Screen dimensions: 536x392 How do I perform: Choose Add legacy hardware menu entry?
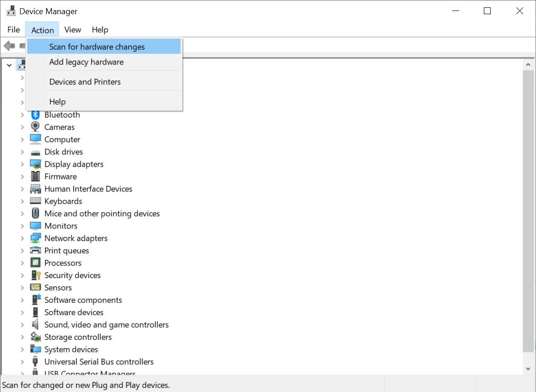pyautogui.click(x=87, y=62)
